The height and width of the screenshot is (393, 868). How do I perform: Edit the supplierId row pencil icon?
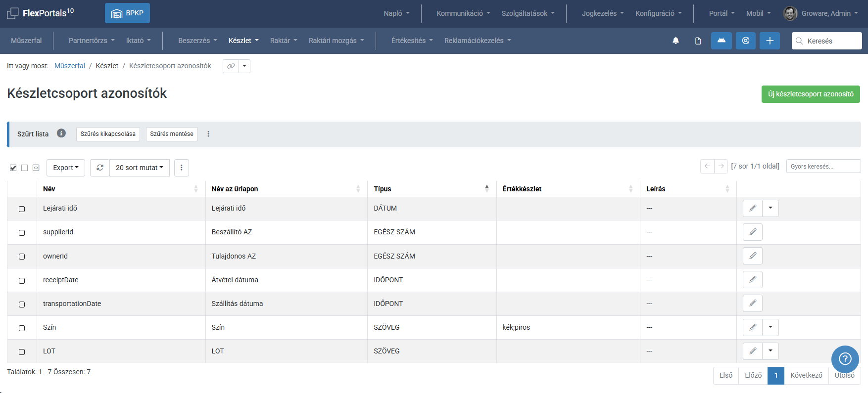coord(753,232)
